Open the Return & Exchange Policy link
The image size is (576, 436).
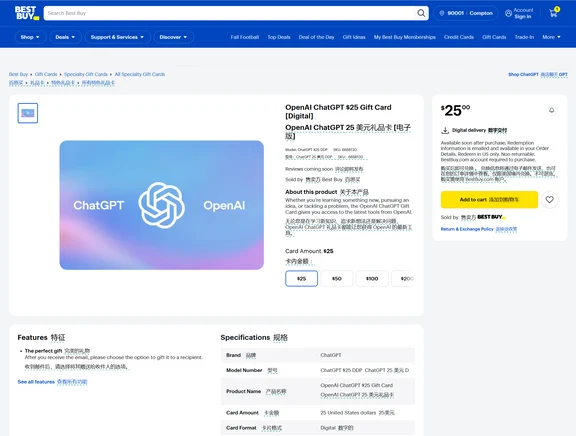tap(467, 229)
